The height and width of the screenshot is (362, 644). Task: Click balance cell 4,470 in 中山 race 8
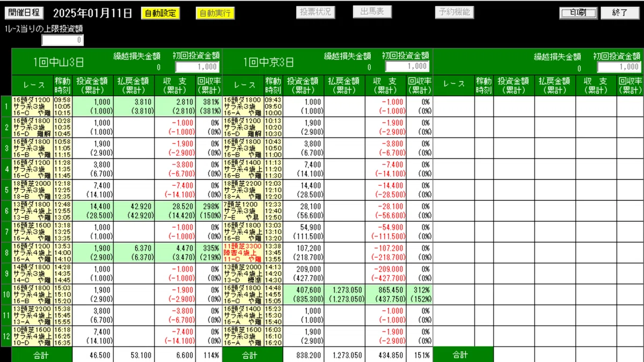click(175, 252)
